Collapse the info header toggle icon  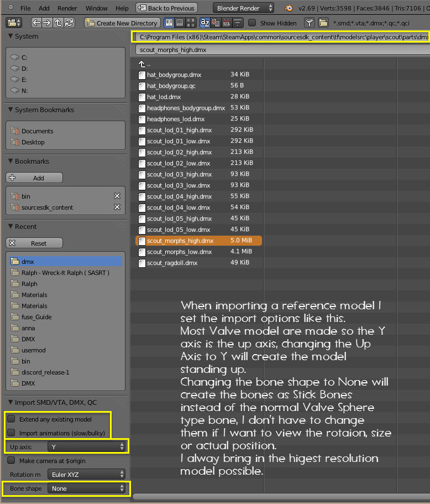pyautogui.click(x=11, y=7)
